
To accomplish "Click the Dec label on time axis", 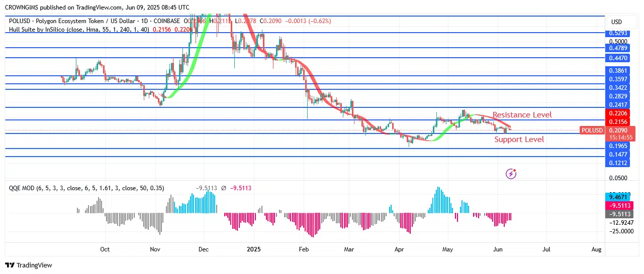I will click(x=204, y=249).
